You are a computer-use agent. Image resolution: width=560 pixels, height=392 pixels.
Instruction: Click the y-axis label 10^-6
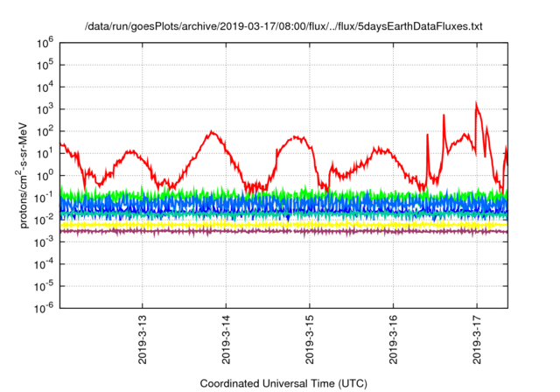pyautogui.click(x=45, y=308)
